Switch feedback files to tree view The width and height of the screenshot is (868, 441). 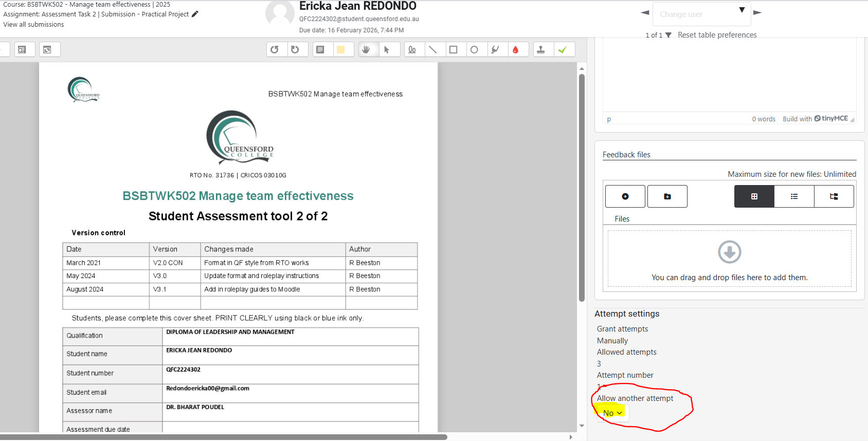[834, 196]
